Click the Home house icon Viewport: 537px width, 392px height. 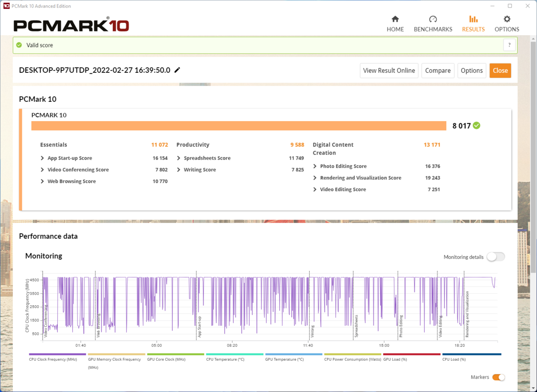tap(395, 19)
